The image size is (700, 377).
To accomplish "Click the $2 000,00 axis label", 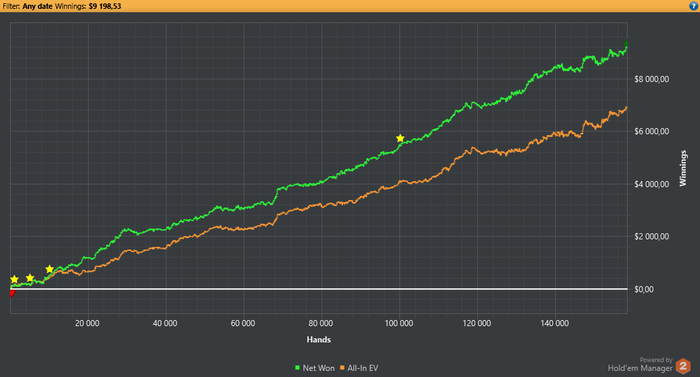I will (x=651, y=236).
